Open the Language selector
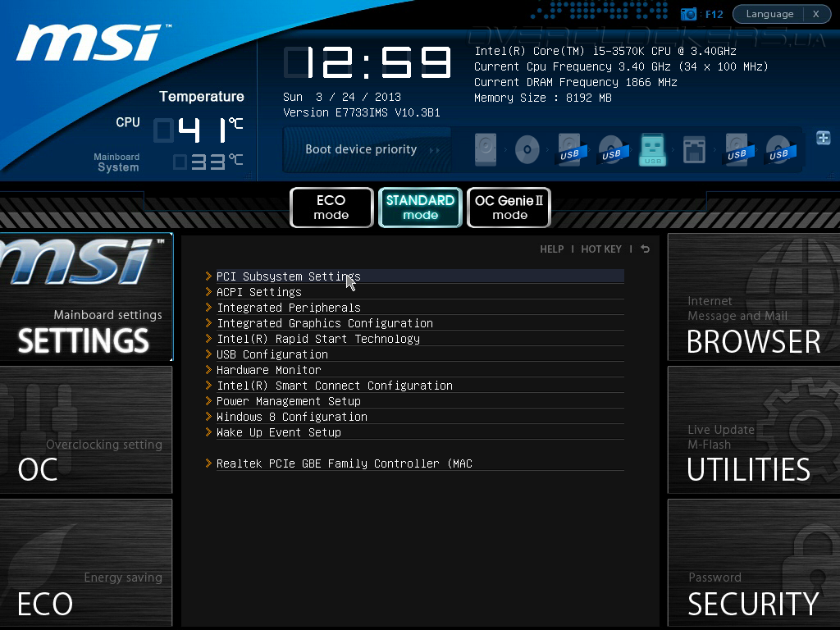 coord(769,14)
